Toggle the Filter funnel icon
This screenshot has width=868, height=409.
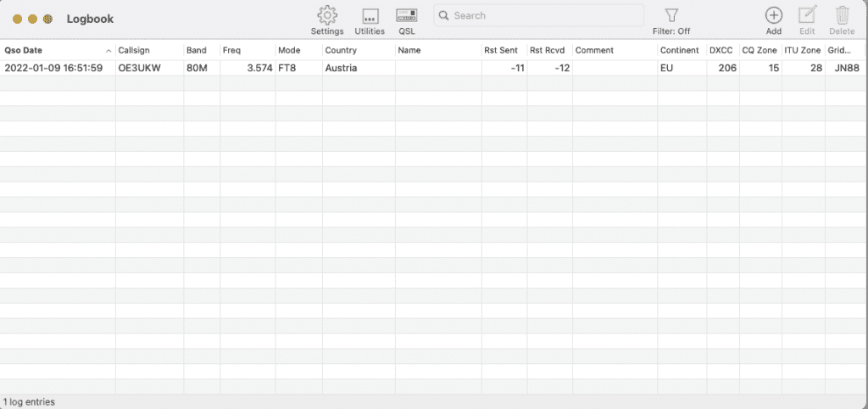coord(671,15)
